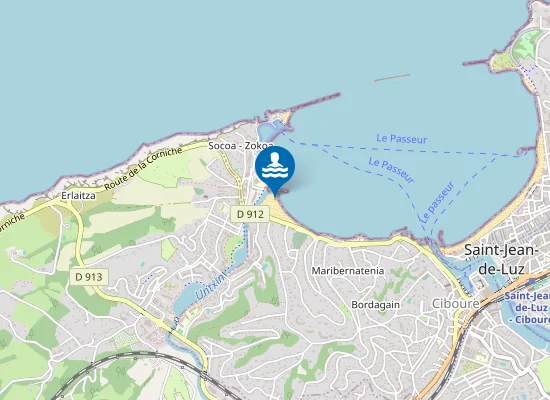Click the vertical Le passeur label near the harbor

coord(437,202)
